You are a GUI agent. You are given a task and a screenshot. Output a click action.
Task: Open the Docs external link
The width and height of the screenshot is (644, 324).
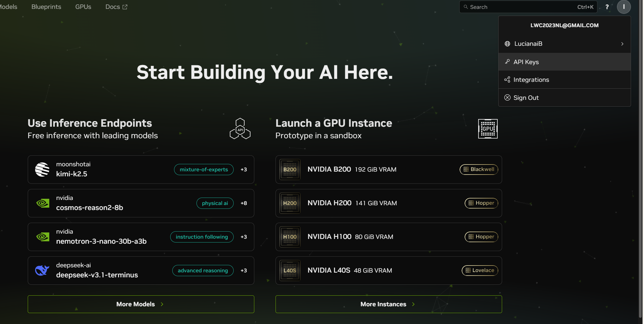[x=116, y=7]
